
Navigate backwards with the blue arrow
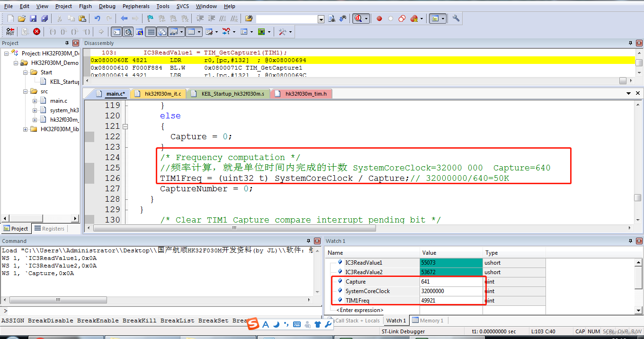124,18
